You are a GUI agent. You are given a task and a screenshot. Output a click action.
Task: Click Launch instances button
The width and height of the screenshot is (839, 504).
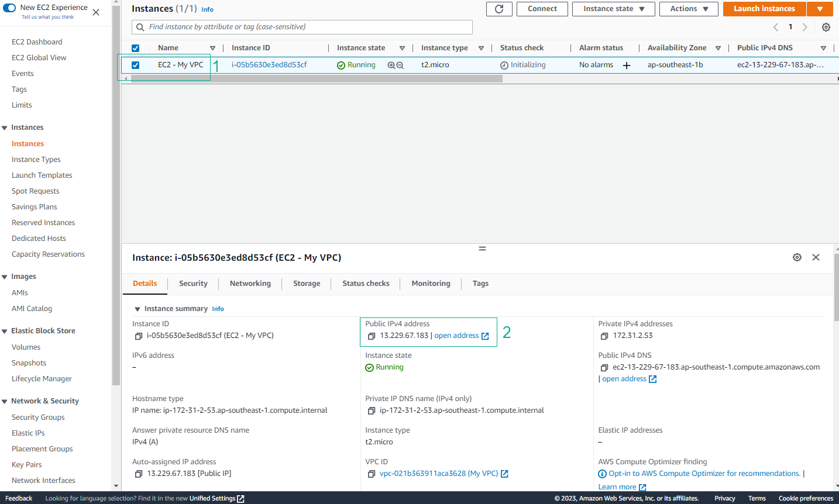pyautogui.click(x=764, y=9)
